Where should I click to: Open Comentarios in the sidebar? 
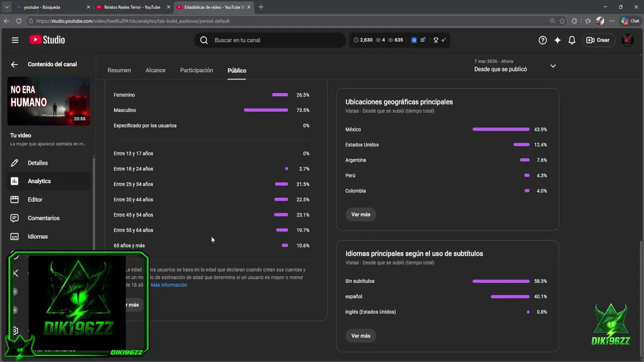pyautogui.click(x=49, y=218)
